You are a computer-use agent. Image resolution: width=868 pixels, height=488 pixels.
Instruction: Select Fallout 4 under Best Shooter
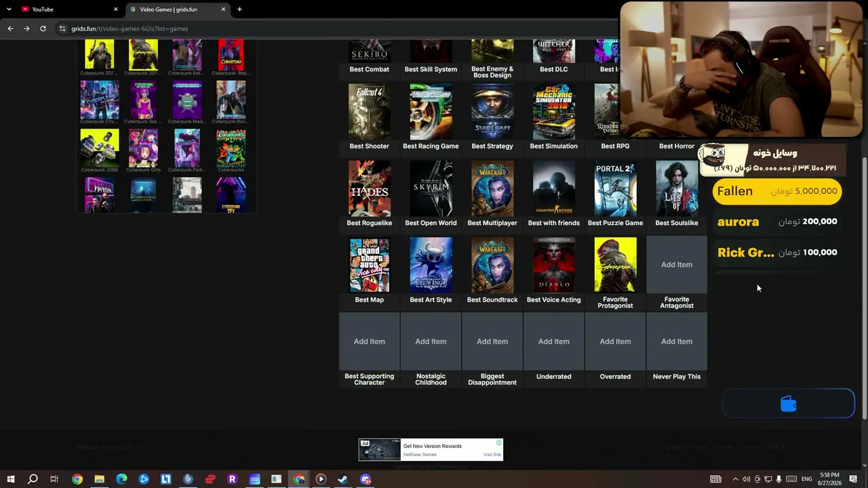(370, 112)
